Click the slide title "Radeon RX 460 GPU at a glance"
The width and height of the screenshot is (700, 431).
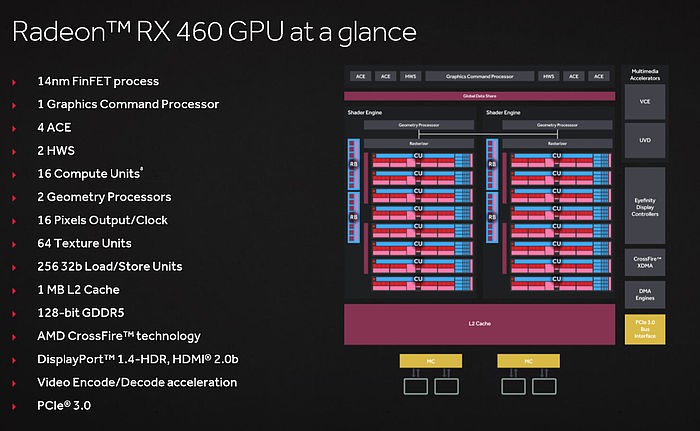214,32
